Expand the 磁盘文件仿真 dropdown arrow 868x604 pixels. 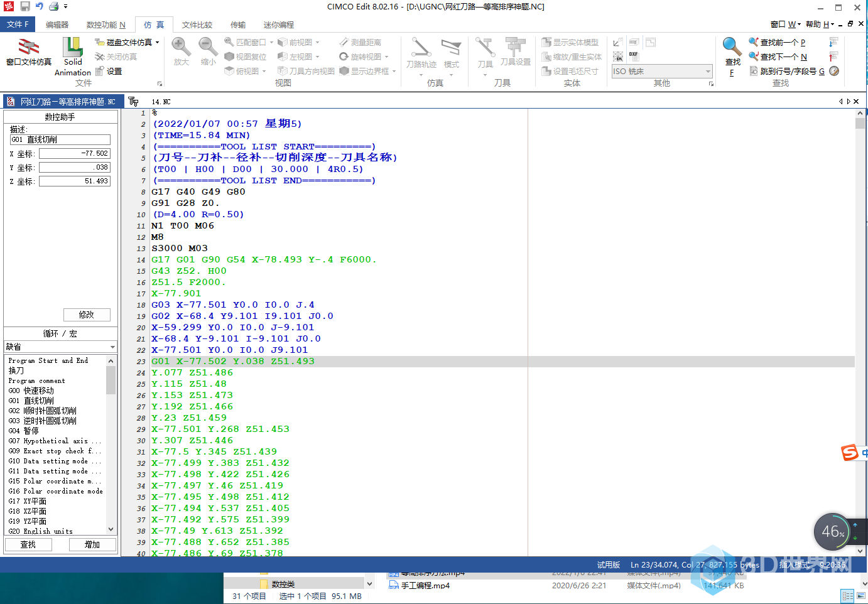point(157,42)
